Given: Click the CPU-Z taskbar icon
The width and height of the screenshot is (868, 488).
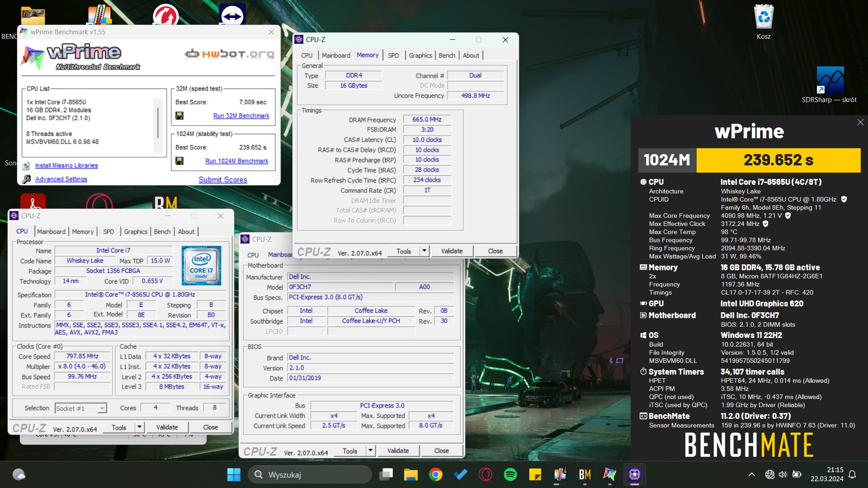Looking at the screenshot, I should tap(634, 474).
